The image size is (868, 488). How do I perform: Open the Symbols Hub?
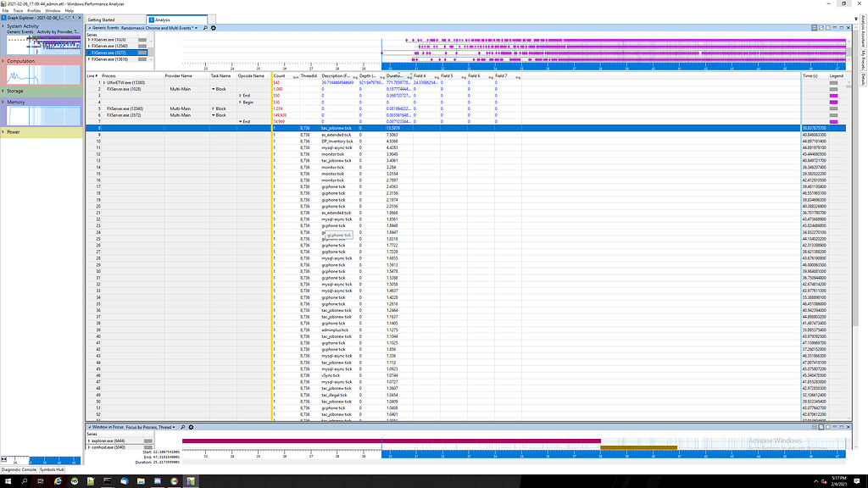click(x=53, y=469)
